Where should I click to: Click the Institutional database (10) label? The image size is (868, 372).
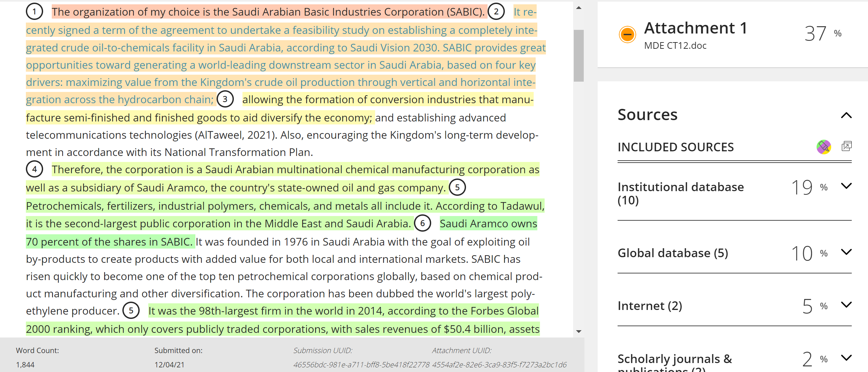click(x=680, y=193)
